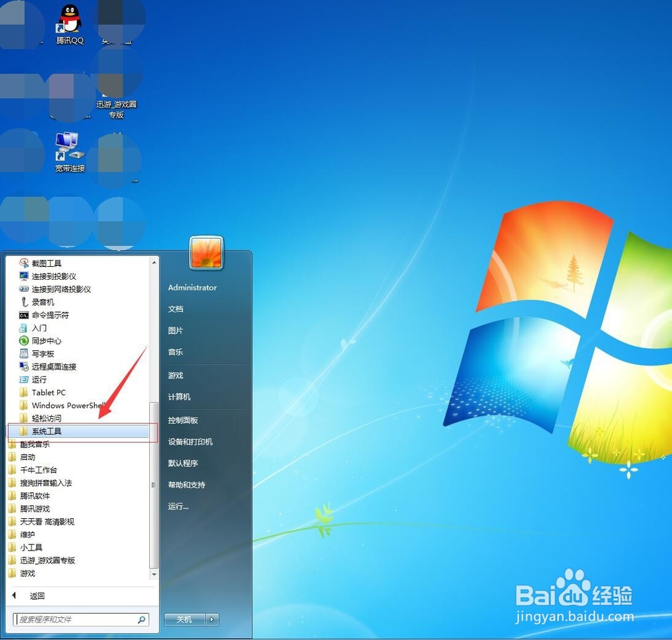Click the user account flower picture

click(x=206, y=253)
